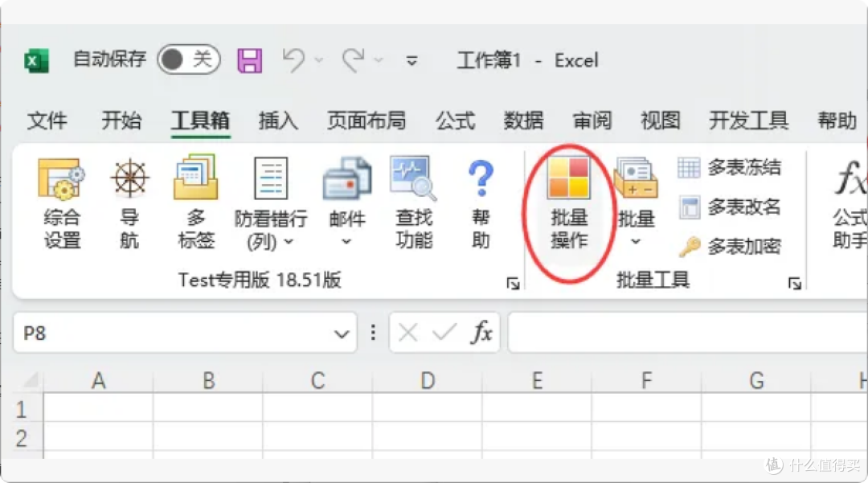Click into the formula bar input
The width and height of the screenshot is (868, 483).
687,333
